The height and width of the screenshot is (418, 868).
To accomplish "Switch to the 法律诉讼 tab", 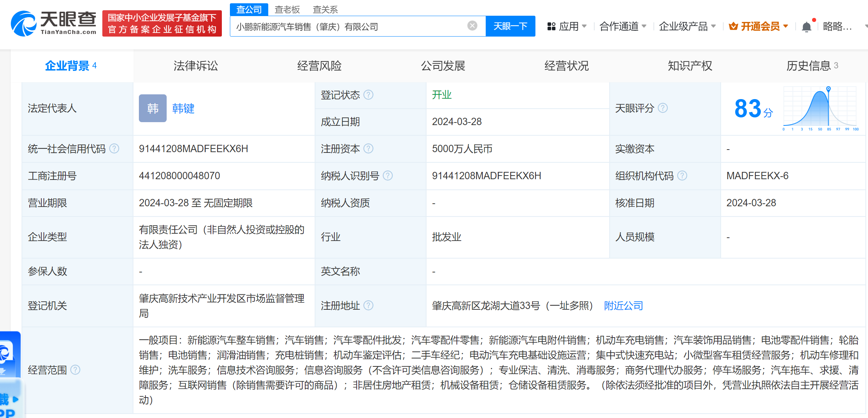I will [x=196, y=66].
